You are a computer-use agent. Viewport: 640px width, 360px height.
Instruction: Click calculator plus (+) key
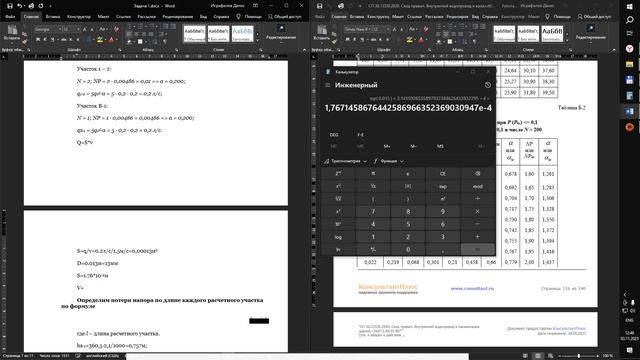pyautogui.click(x=478, y=237)
